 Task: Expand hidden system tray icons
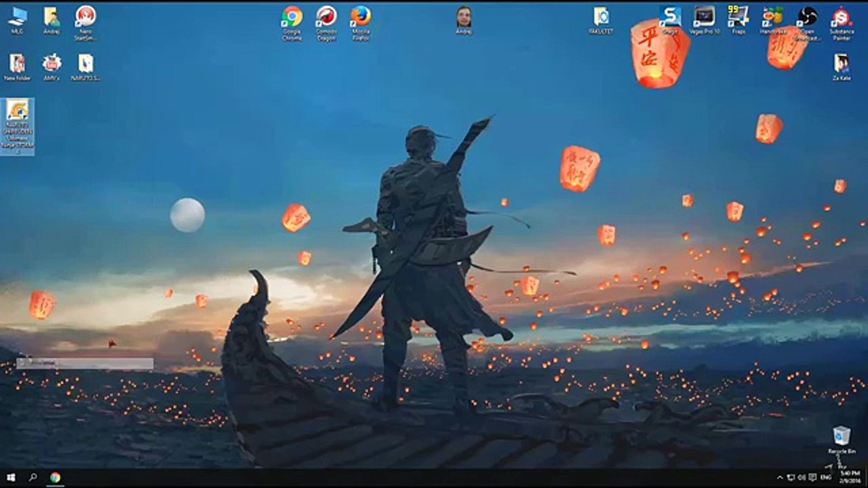pyautogui.click(x=780, y=478)
